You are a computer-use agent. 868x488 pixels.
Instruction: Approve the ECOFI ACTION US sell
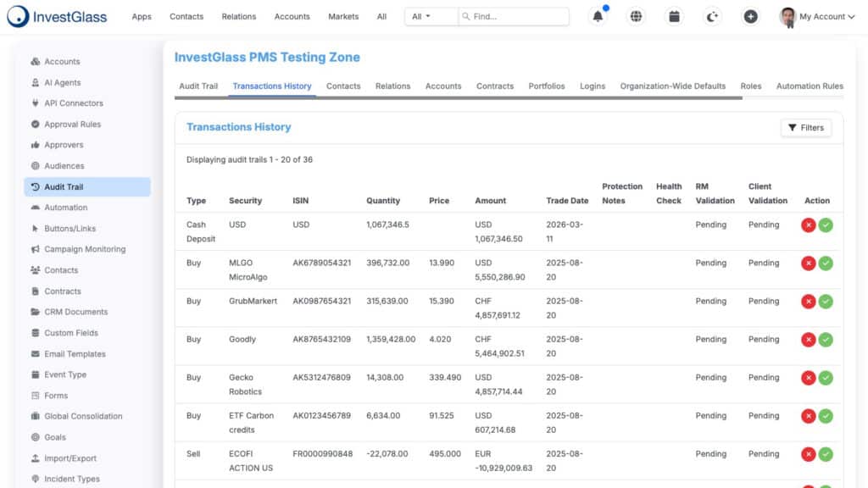point(826,454)
